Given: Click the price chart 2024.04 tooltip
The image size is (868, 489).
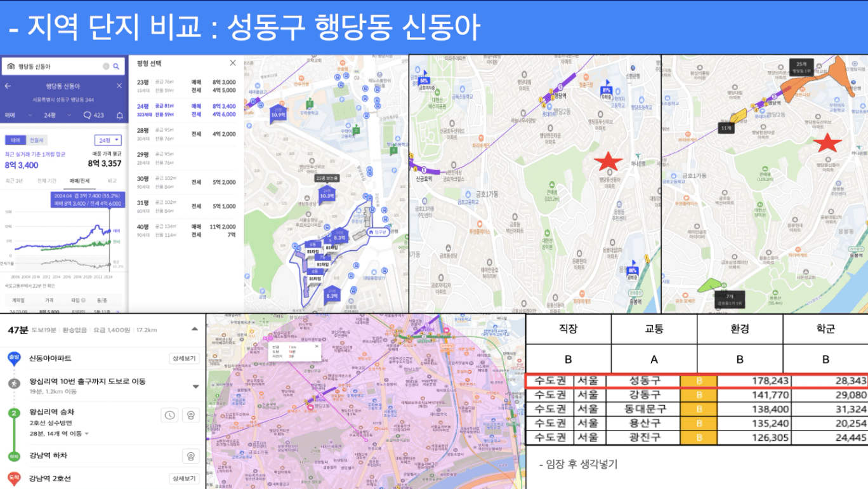Looking at the screenshot, I should click(x=87, y=199).
